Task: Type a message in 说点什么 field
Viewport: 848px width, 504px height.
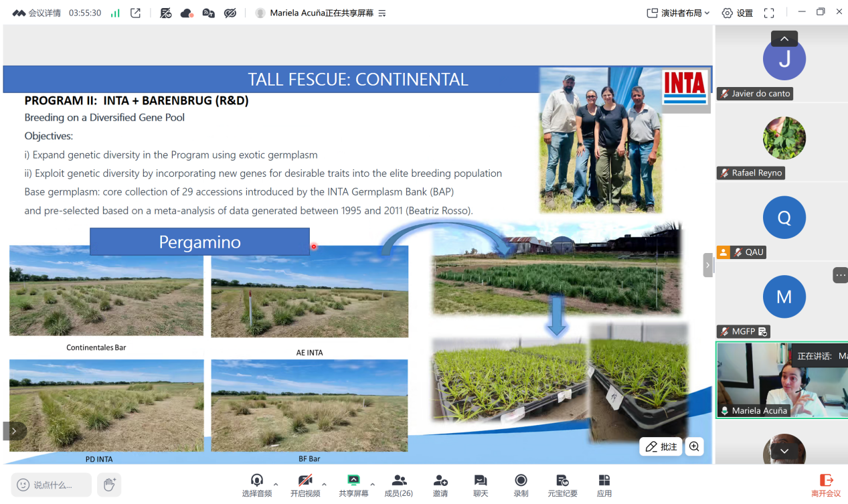Action: (x=52, y=484)
